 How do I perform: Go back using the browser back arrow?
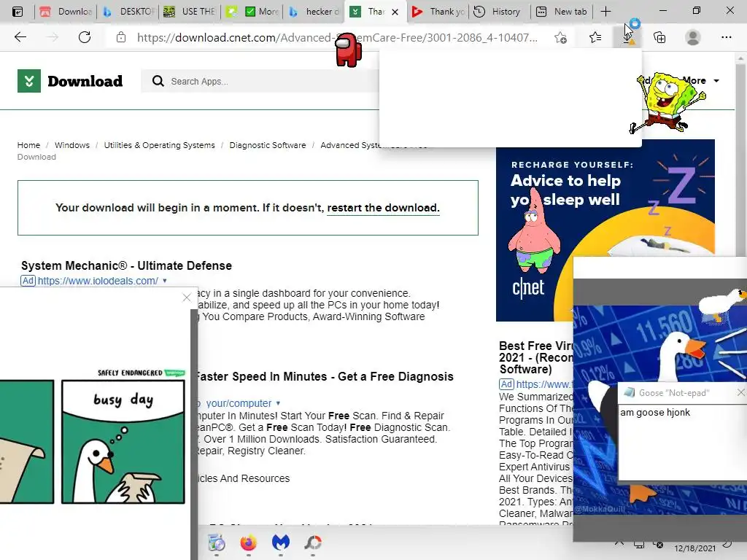[20, 37]
